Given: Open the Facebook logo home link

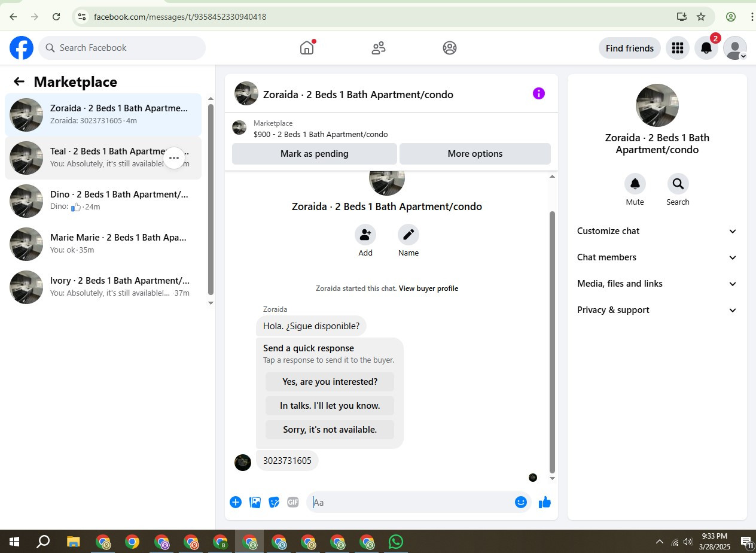Looking at the screenshot, I should [x=22, y=48].
